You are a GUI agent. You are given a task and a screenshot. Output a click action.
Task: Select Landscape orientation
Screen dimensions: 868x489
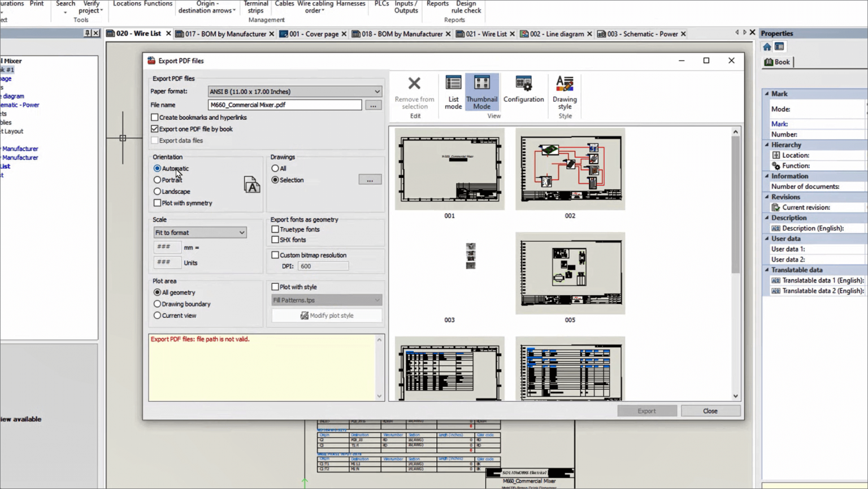(157, 192)
